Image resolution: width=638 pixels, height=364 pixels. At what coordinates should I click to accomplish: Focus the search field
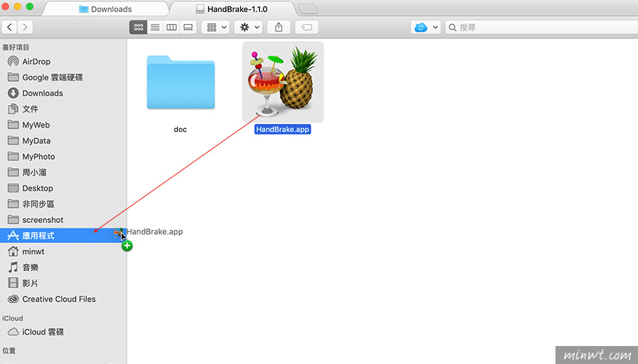(542, 27)
